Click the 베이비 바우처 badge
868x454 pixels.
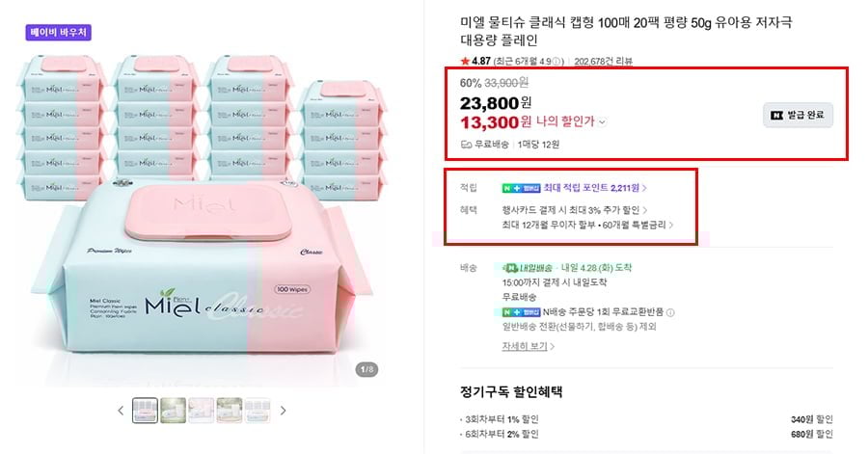(58, 32)
